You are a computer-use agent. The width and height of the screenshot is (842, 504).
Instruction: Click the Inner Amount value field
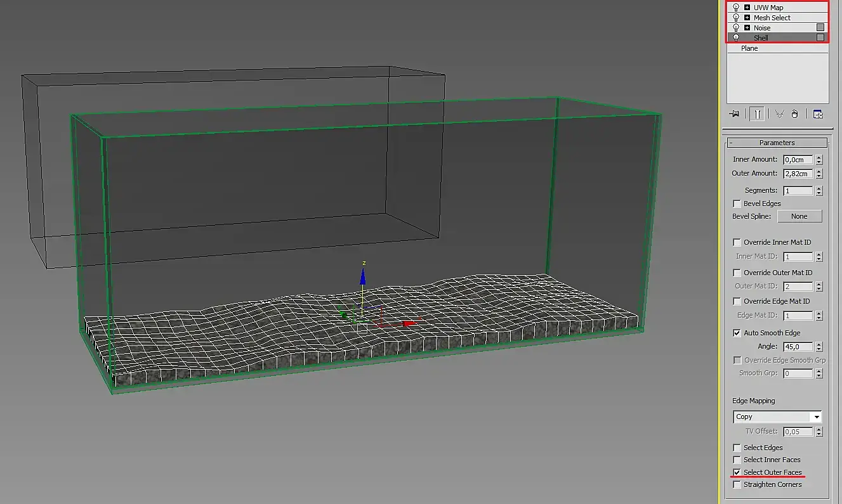[x=798, y=160]
